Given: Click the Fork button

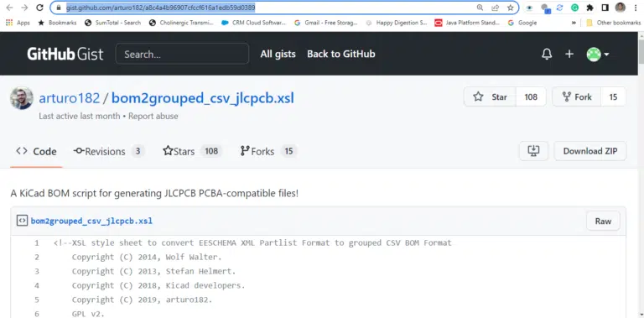Looking at the screenshot, I should (x=576, y=97).
